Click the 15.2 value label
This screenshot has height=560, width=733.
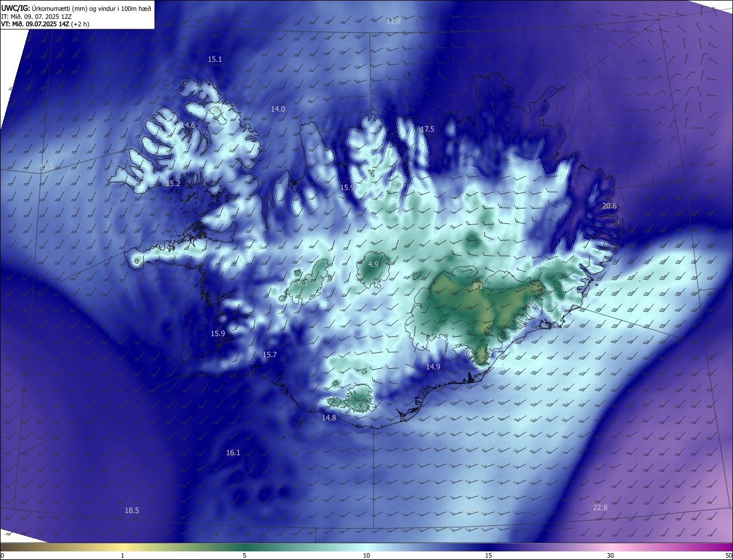pos(174,184)
